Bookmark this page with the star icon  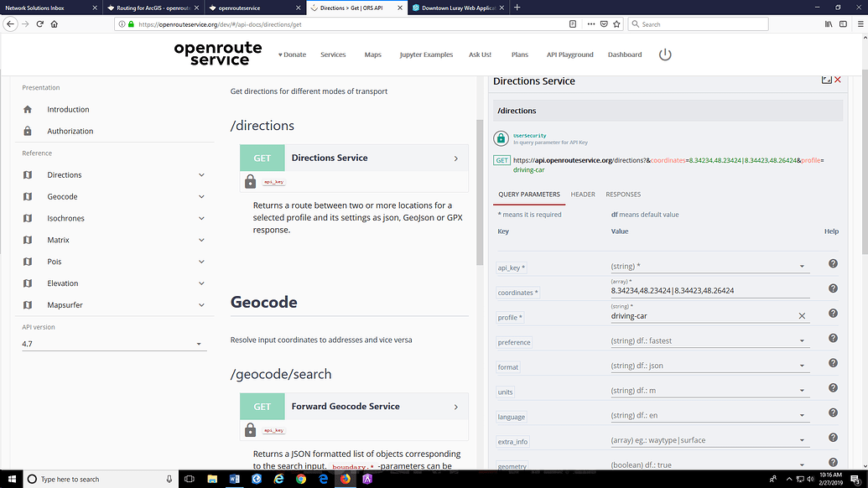[x=616, y=24]
